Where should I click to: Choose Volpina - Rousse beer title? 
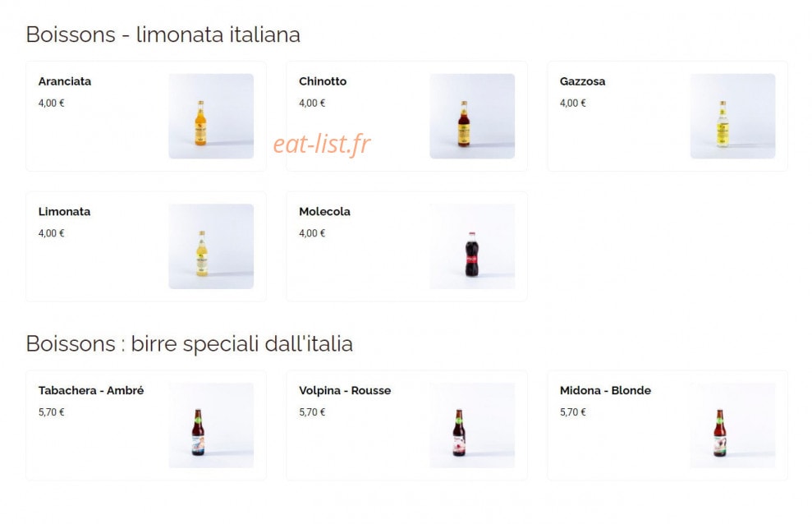(345, 390)
